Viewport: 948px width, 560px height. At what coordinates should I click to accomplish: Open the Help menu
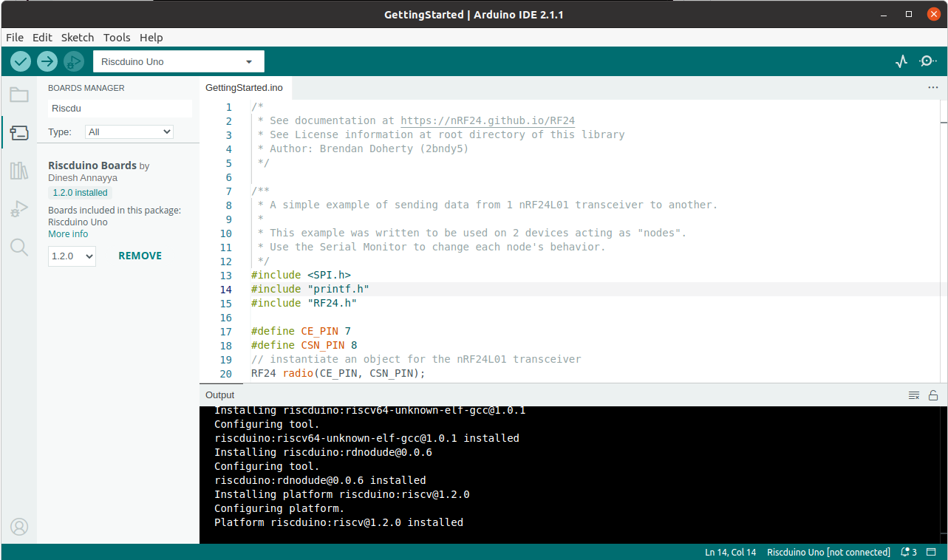click(x=151, y=37)
